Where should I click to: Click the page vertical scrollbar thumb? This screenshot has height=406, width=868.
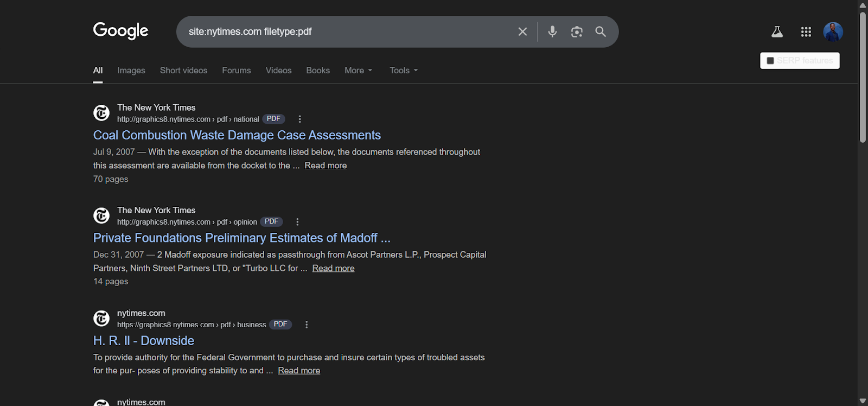pos(863,78)
